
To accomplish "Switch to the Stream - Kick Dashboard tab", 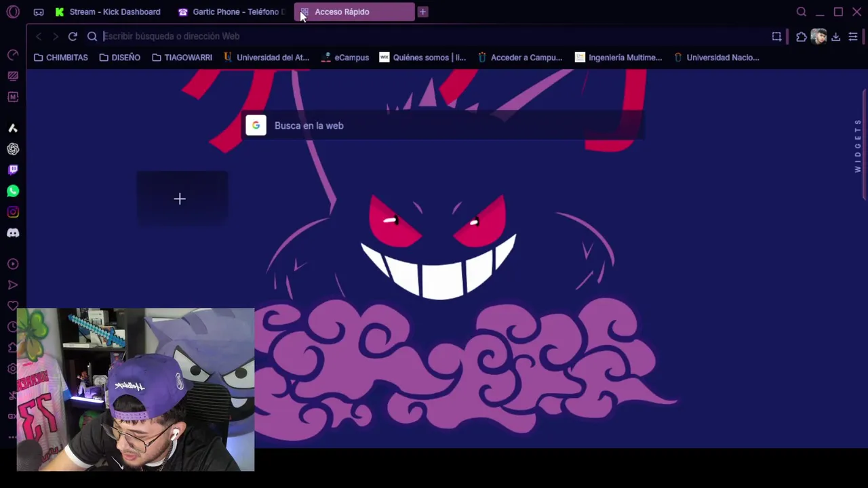I will tap(108, 12).
